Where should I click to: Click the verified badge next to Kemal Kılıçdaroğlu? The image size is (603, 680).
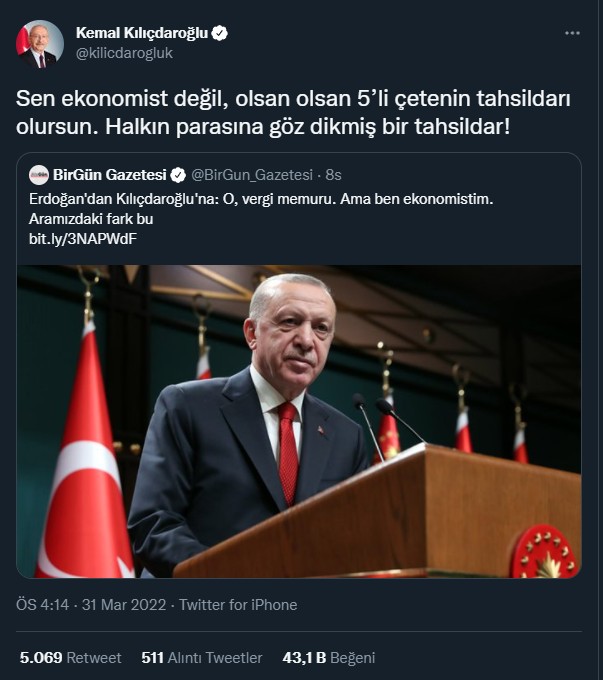click(220, 33)
